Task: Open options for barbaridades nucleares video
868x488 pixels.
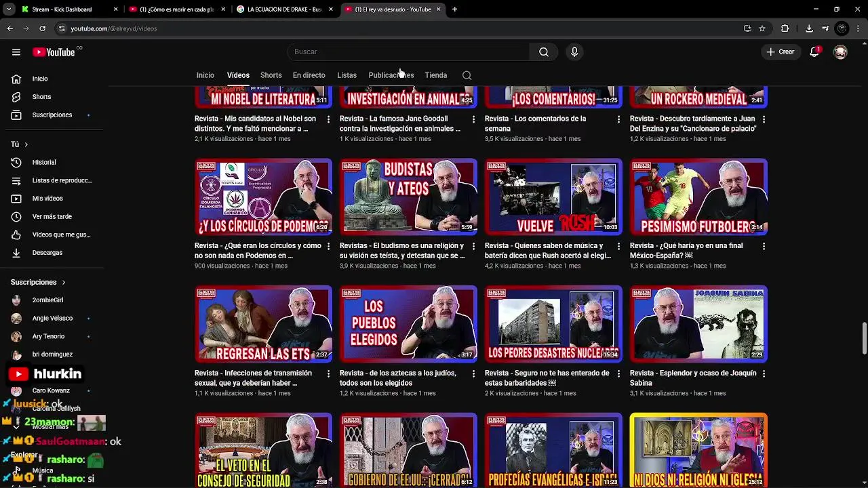Action: click(x=618, y=374)
